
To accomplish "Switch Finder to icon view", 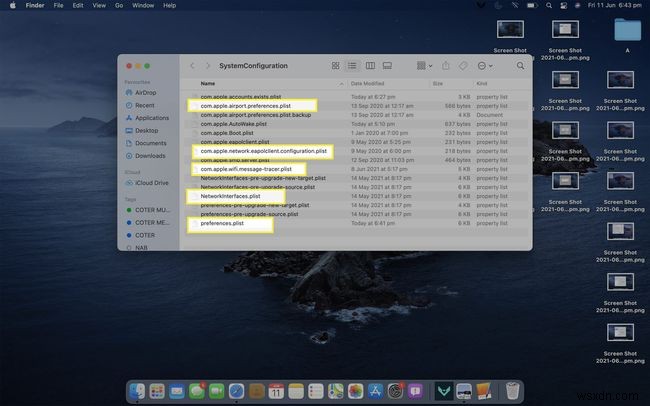I will [x=336, y=66].
